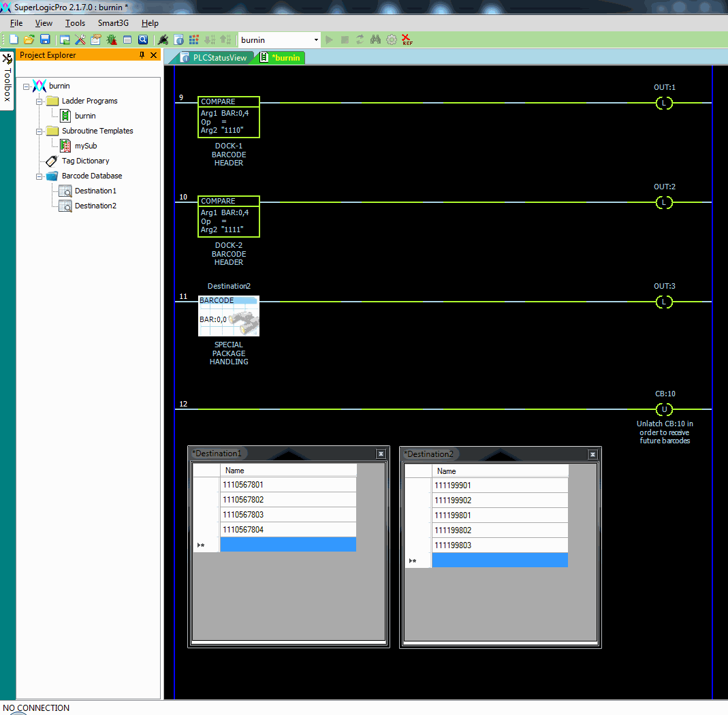Click the New file toolbar icon

[14, 40]
